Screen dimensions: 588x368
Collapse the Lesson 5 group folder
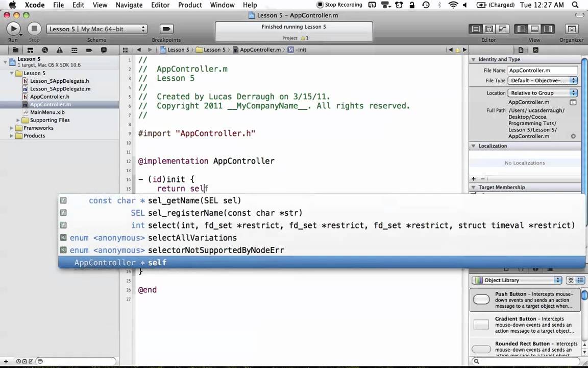(x=12, y=73)
